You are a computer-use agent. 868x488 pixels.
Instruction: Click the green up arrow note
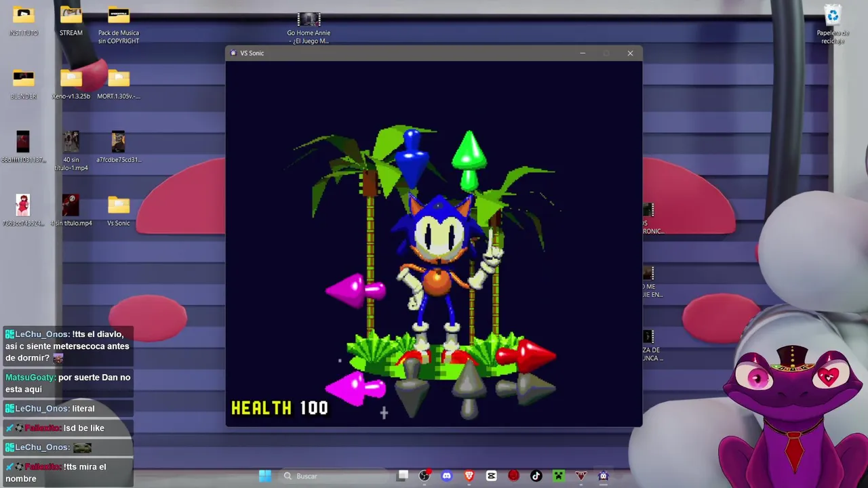coord(469,161)
